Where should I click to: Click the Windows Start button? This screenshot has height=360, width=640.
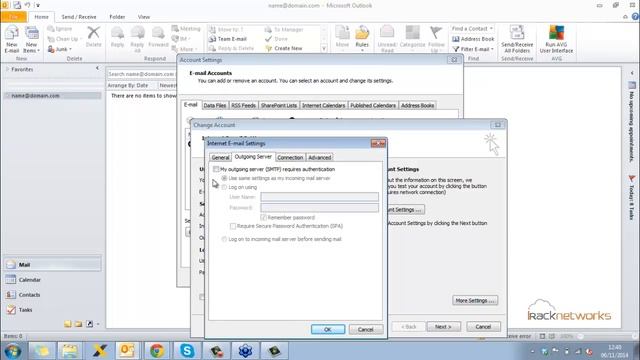click(x=12, y=351)
